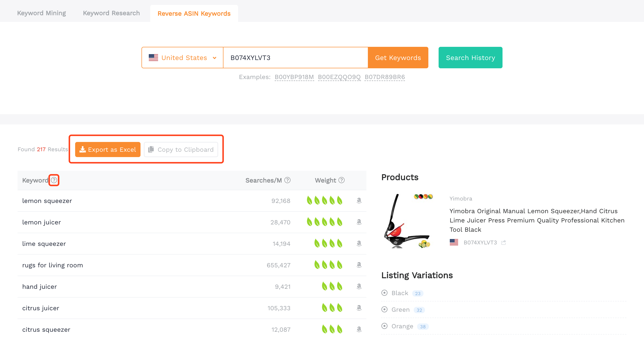This screenshot has height=340, width=644.
Task: Click the ASIN input field
Action: point(295,58)
